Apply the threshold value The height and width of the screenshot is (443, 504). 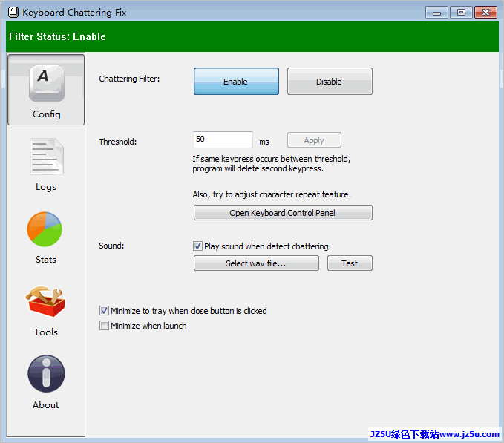pos(314,140)
